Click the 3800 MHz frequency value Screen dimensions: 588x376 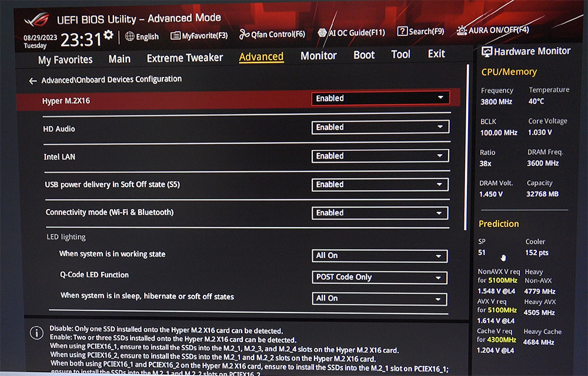pos(496,102)
